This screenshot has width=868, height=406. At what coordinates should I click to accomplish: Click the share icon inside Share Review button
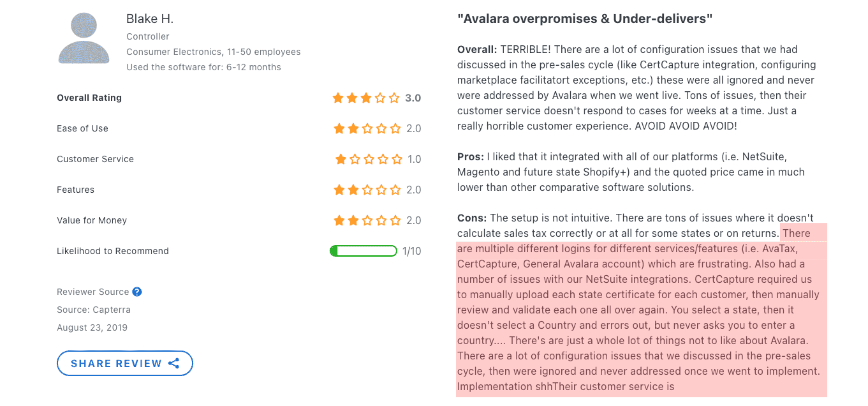click(174, 363)
